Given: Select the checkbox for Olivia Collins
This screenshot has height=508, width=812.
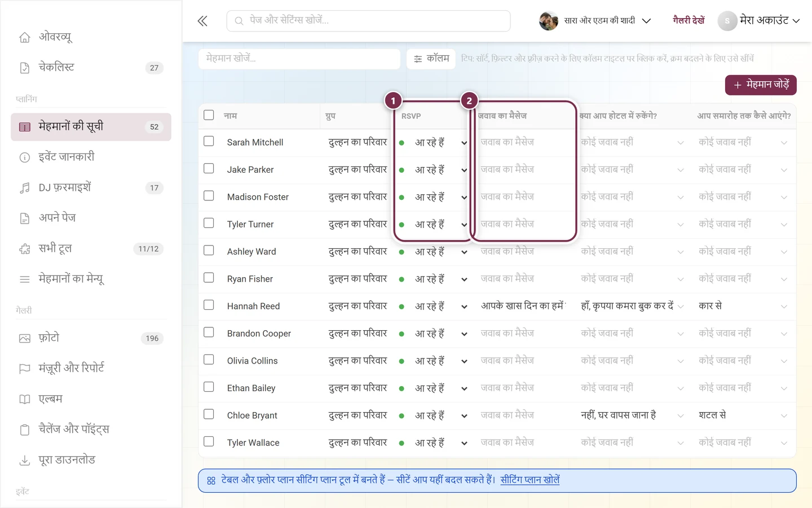Looking at the screenshot, I should point(209,360).
